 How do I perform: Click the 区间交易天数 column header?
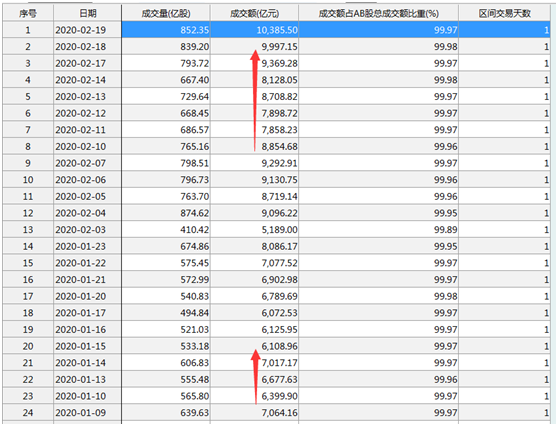point(505,14)
